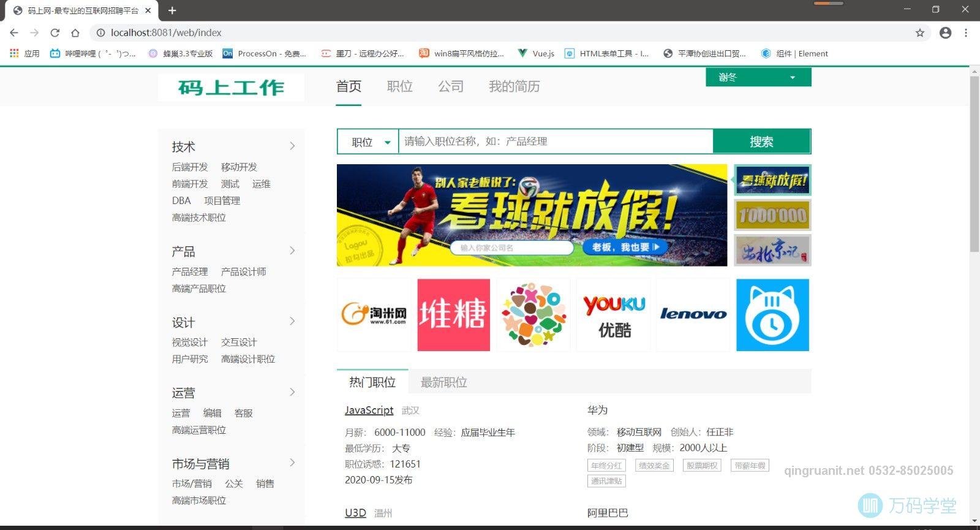This screenshot has width=980, height=530.
Task: Open the 谢冬 user dropdown
Action: (758, 77)
